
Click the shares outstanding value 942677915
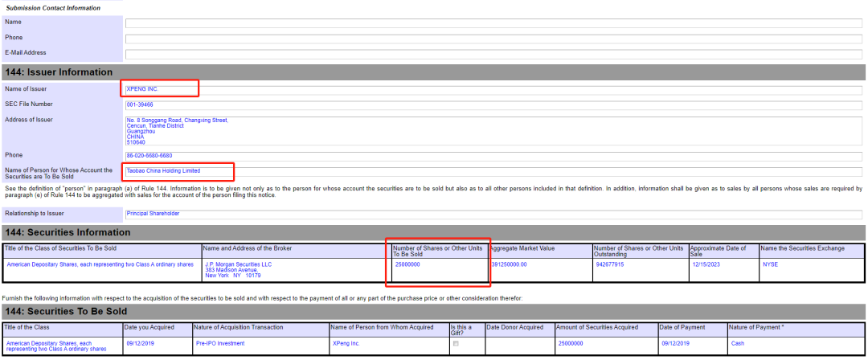(609, 264)
